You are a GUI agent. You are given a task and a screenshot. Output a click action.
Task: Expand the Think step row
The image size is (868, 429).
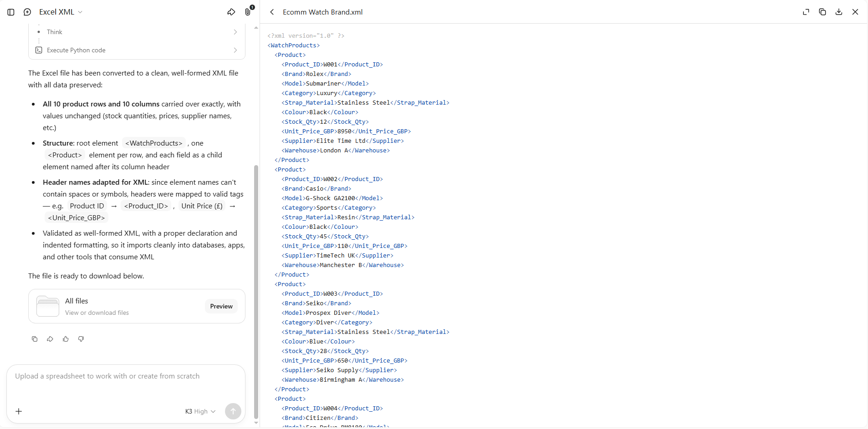[137, 32]
